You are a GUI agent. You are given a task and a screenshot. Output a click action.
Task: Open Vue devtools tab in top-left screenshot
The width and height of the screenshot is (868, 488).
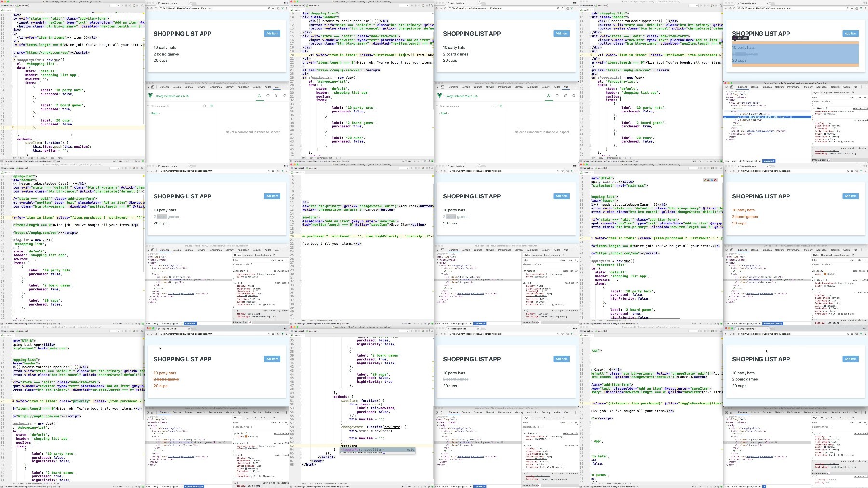(277, 87)
